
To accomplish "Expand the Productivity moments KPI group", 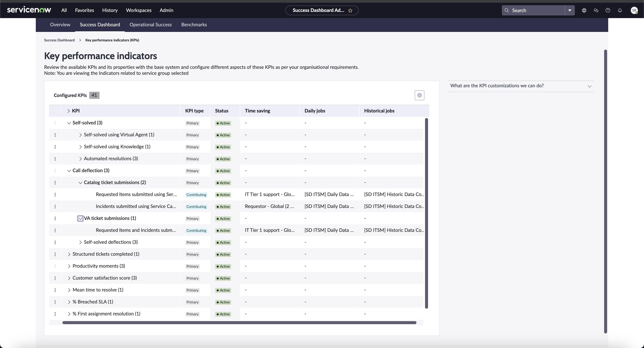I will 69,267.
